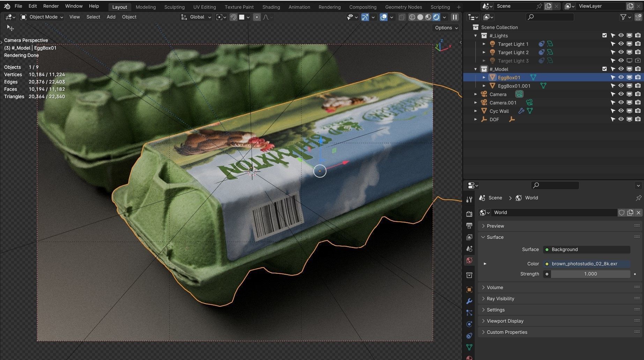The height and width of the screenshot is (360, 644).
Task: Click the outliner search field
Action: click(550, 17)
